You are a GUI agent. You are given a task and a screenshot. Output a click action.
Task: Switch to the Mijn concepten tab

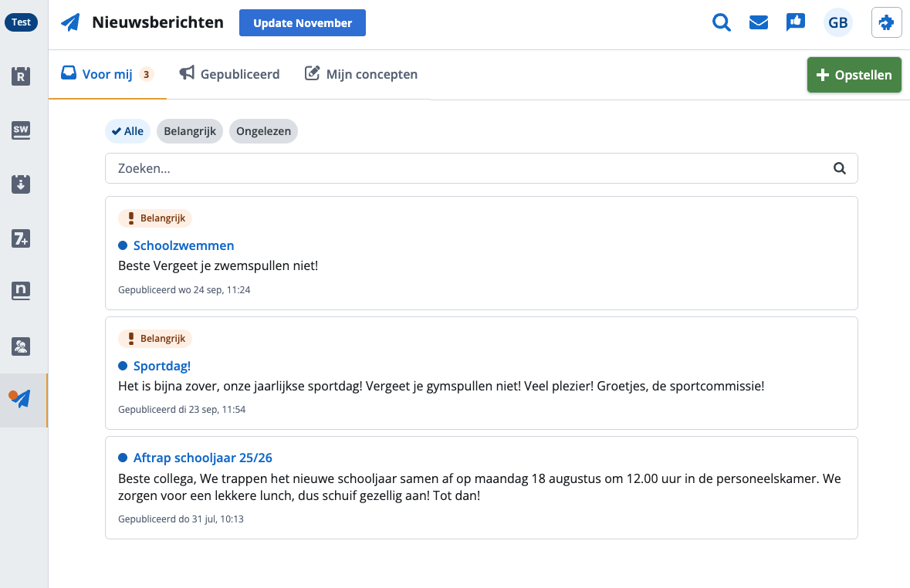361,74
